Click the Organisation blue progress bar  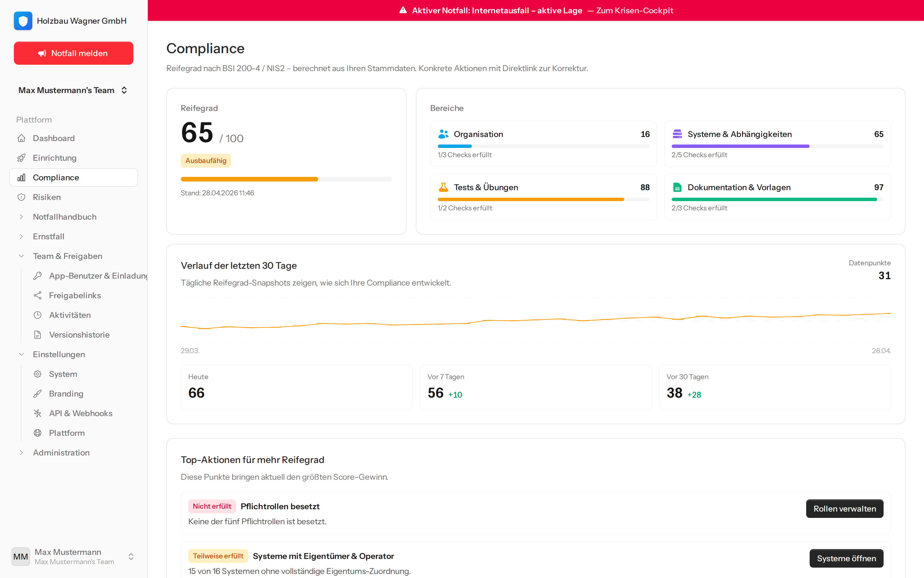click(x=543, y=146)
